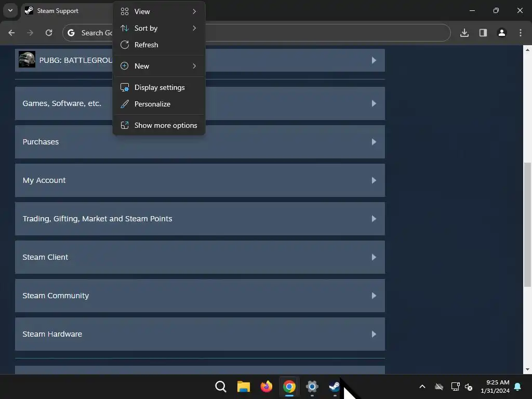Open the PUBG: BATTLEGROUNDS support row
Image resolution: width=532 pixels, height=399 pixels.
coord(200,60)
